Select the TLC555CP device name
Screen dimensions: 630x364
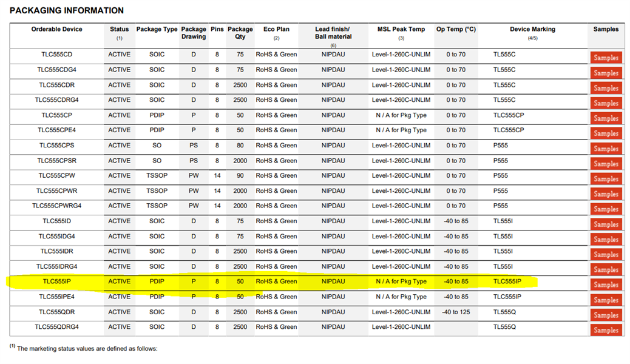[x=56, y=115]
